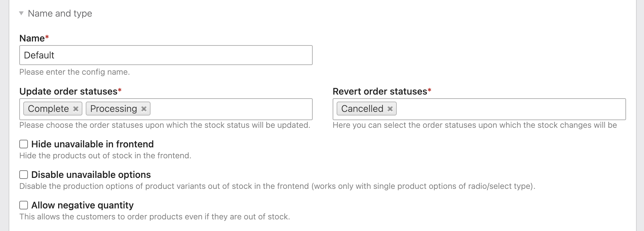Click the Update order statuses label
This screenshot has width=644, height=231.
point(68,91)
